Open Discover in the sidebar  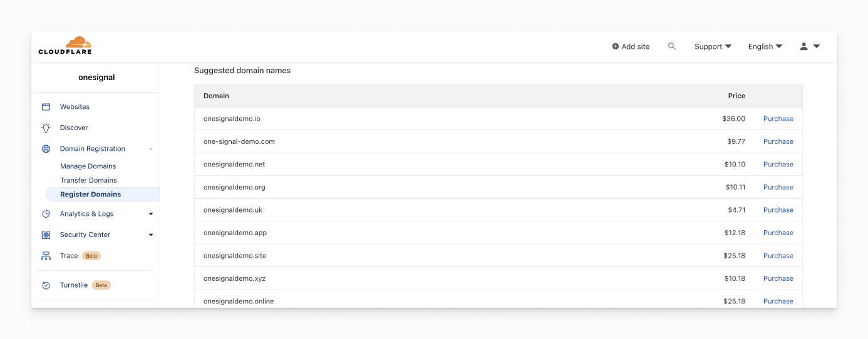(x=74, y=128)
